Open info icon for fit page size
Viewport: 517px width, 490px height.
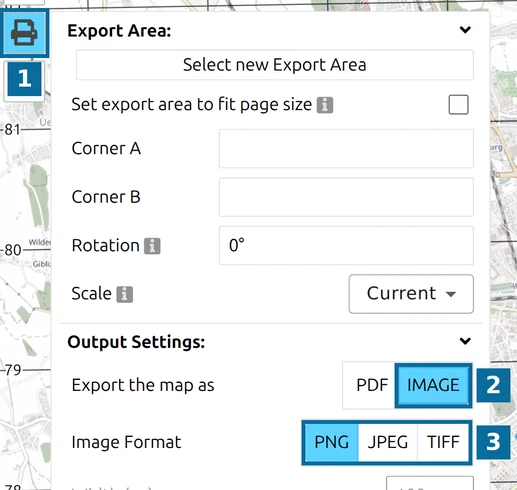tap(325, 105)
